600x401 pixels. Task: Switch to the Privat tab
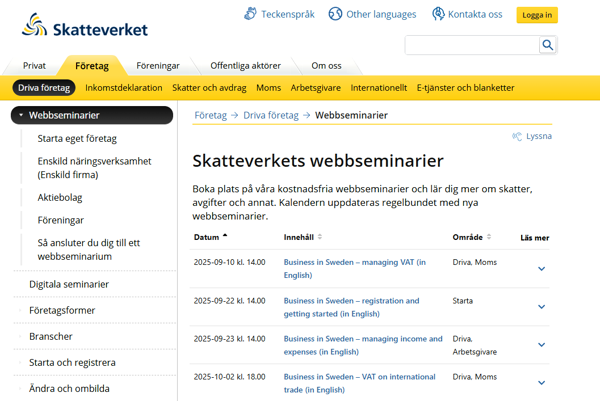[35, 65]
